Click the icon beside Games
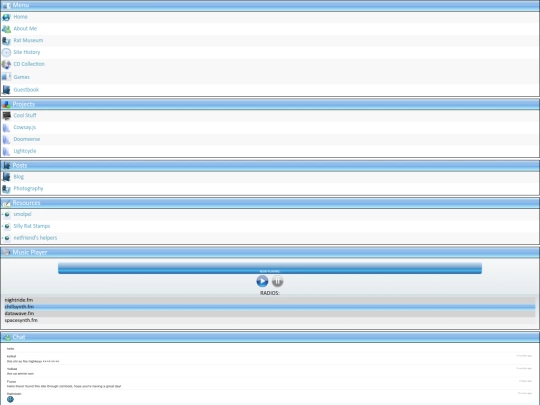Screen dimensions: 540x405 [6, 77]
